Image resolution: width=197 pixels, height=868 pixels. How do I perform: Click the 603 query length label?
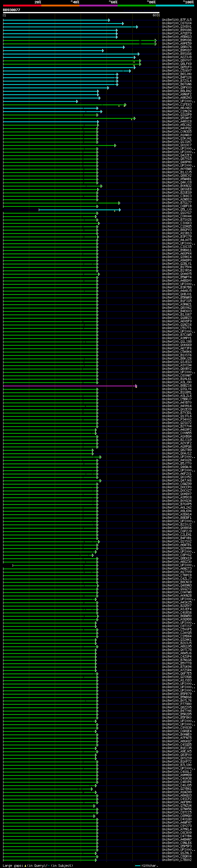[155, 15]
